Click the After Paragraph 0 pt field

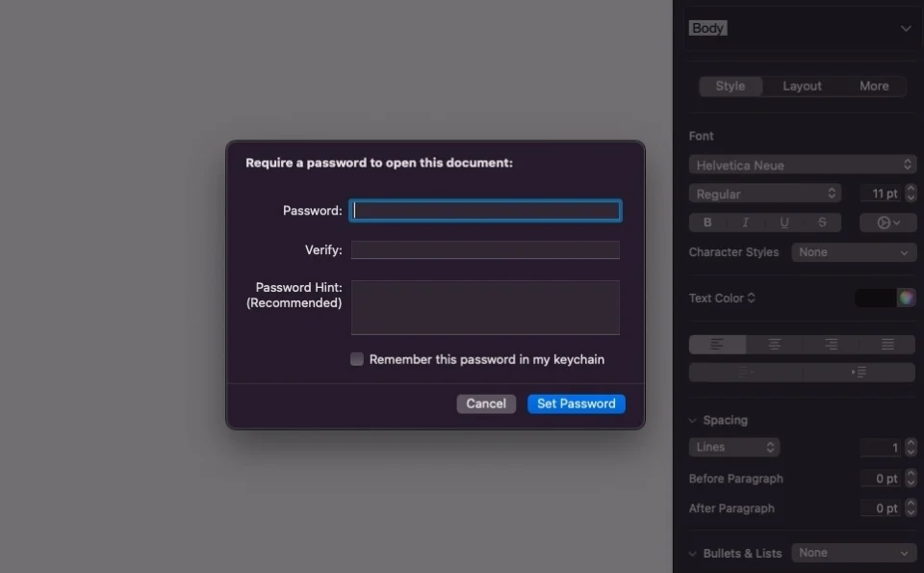(x=881, y=508)
